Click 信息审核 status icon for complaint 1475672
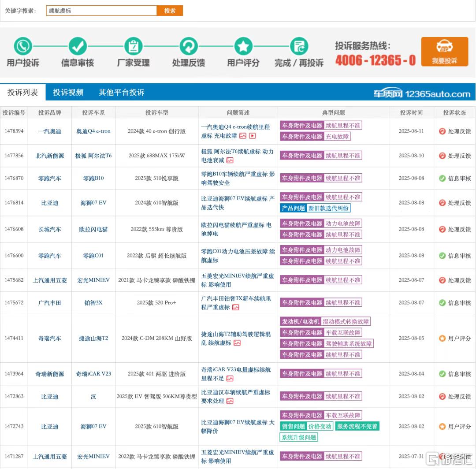The image size is (476, 469). [443, 303]
